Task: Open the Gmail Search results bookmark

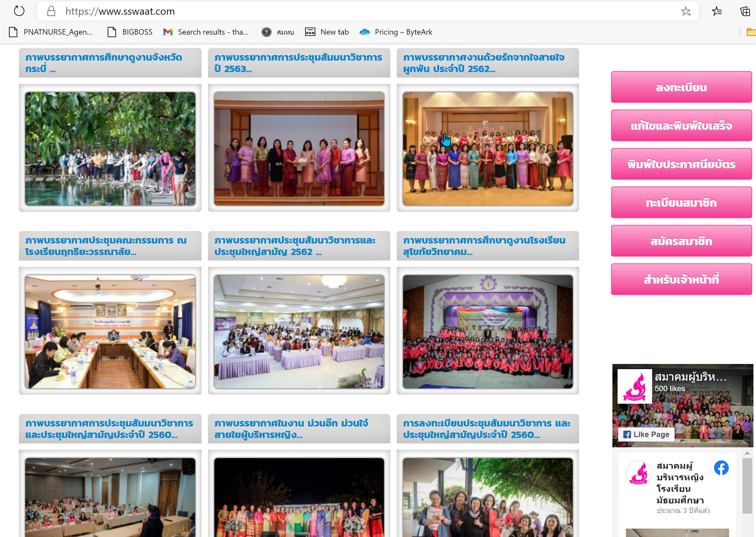Action: click(206, 32)
